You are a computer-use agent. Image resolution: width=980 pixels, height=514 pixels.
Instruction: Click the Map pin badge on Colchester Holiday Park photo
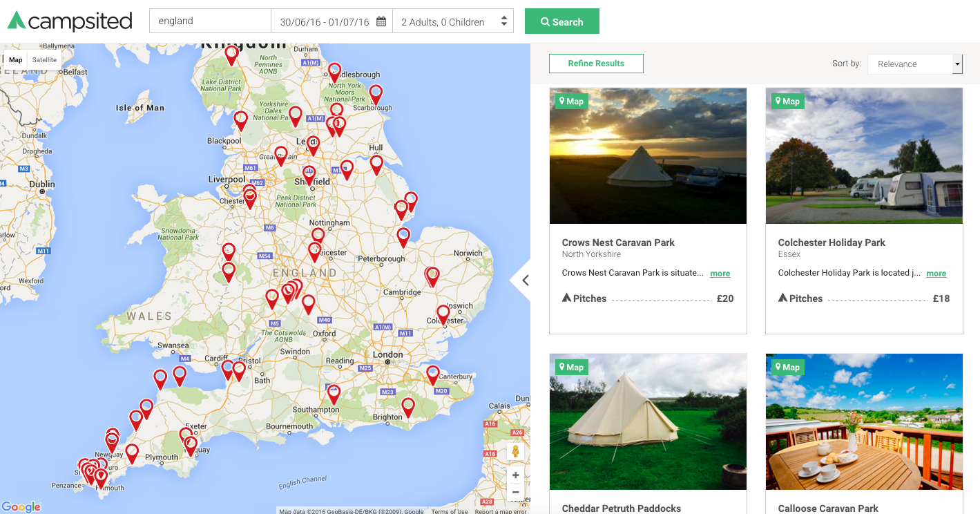pyautogui.click(x=787, y=101)
